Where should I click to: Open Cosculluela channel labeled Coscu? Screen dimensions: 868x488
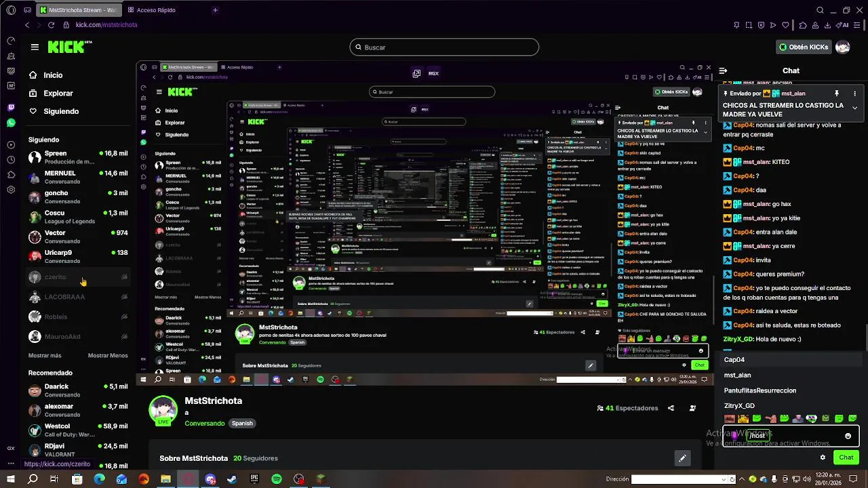pyautogui.click(x=78, y=217)
